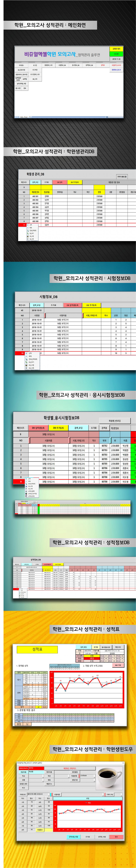Open 원생정보_윈도우 from the main screen
The height and width of the screenshot is (868, 136).
(116, 70)
